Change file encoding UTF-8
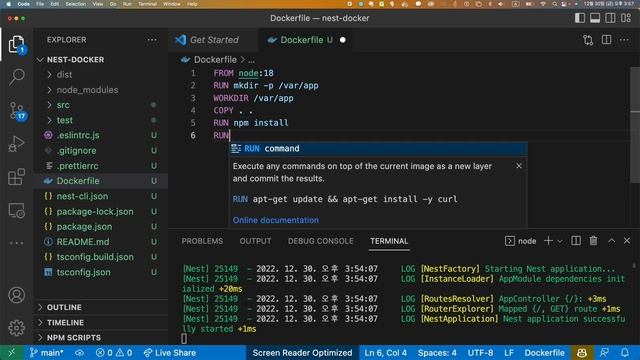The image size is (640, 360). tap(480, 353)
